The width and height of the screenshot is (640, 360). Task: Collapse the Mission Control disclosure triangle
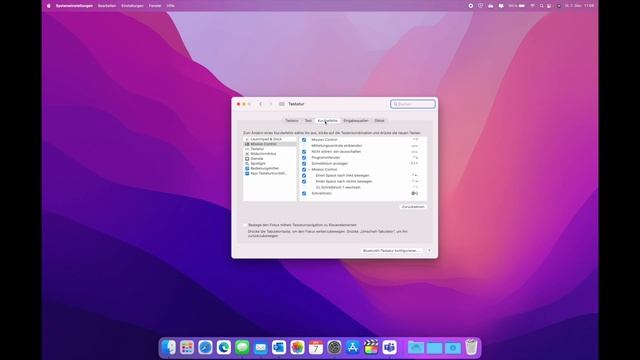(309, 169)
